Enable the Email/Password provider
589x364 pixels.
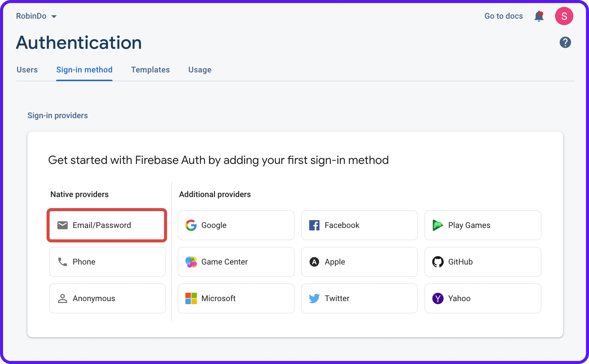pyautogui.click(x=106, y=225)
